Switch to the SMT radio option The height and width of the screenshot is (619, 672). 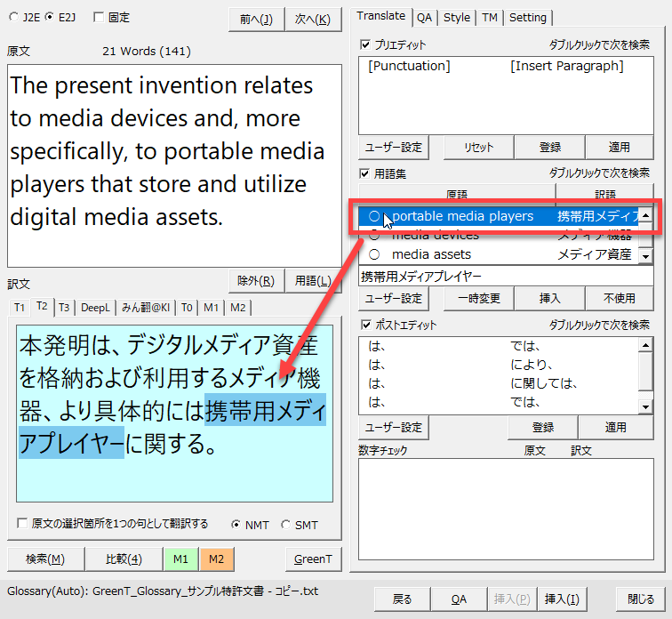(285, 525)
